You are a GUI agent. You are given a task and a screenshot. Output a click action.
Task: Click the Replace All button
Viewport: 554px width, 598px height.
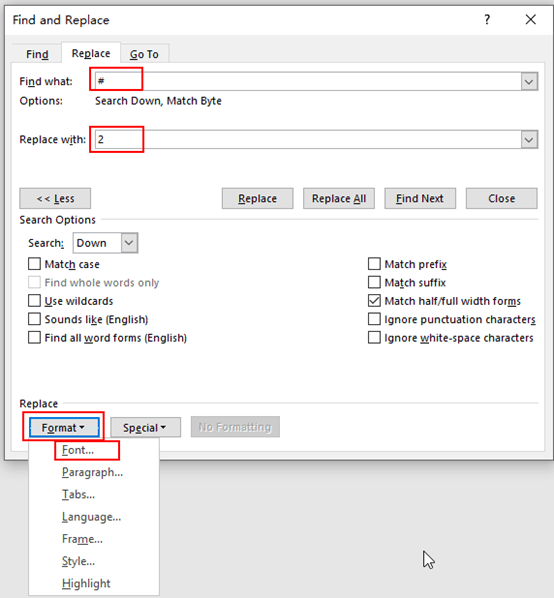coord(339,198)
